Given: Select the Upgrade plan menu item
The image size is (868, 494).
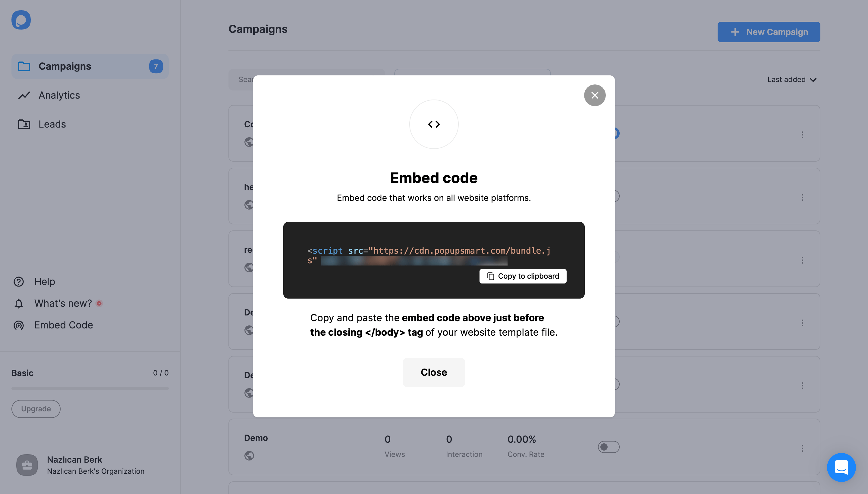Looking at the screenshot, I should tap(36, 409).
